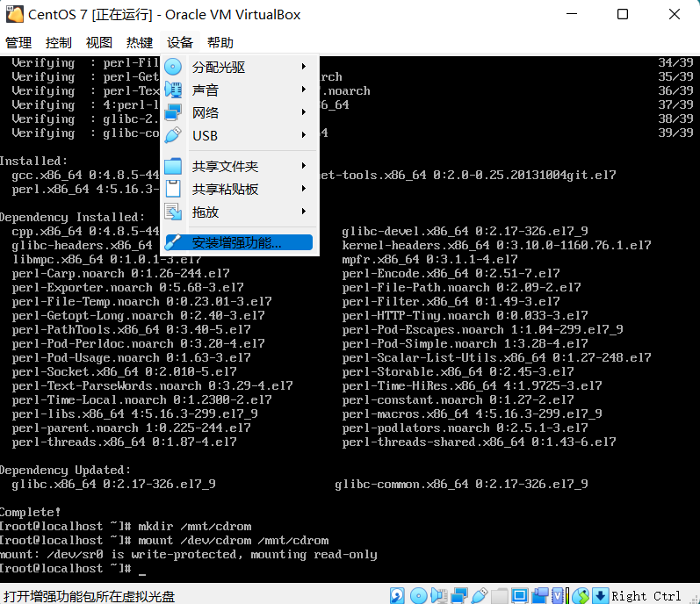
Task: Expand the 网络 submenu arrow
Action: pos(304,112)
